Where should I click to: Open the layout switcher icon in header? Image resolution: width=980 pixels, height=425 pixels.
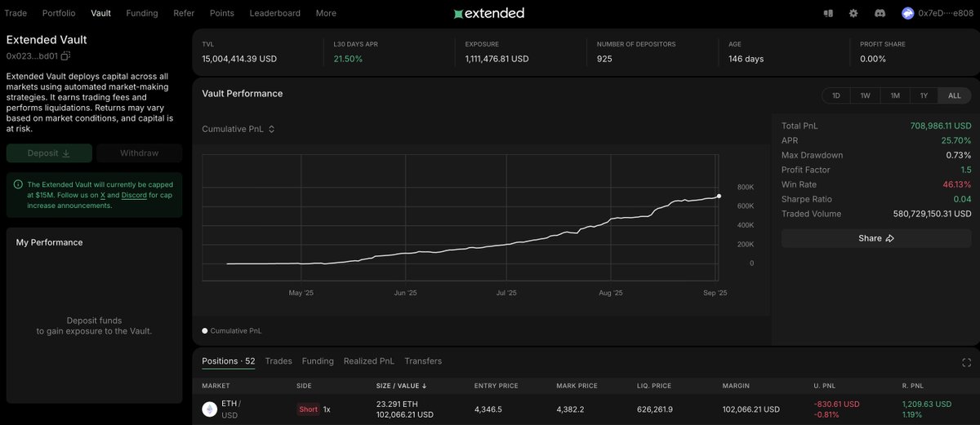[828, 13]
